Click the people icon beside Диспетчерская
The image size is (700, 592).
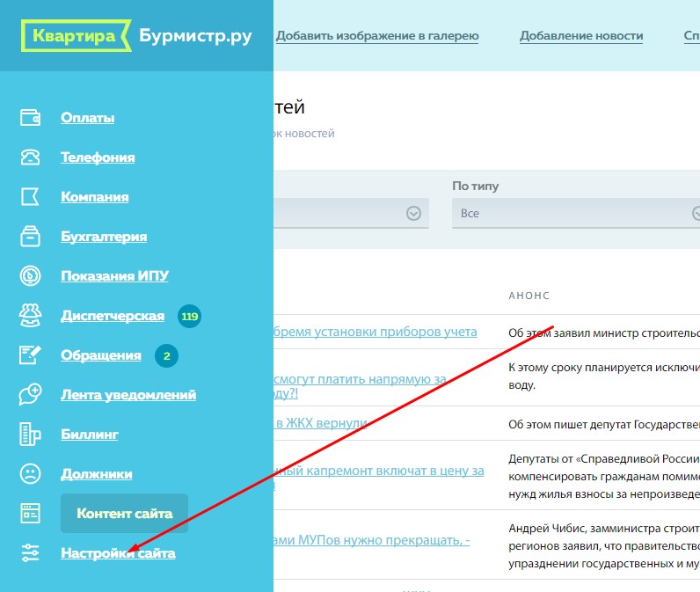(30, 315)
